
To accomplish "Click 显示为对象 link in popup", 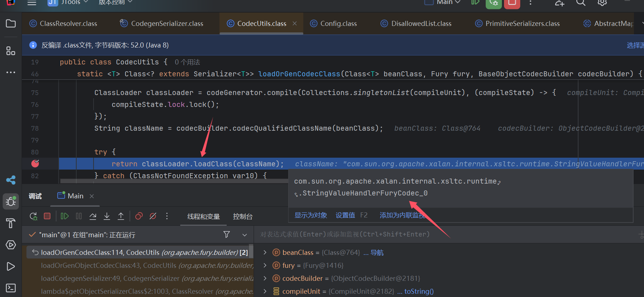I will tap(311, 215).
